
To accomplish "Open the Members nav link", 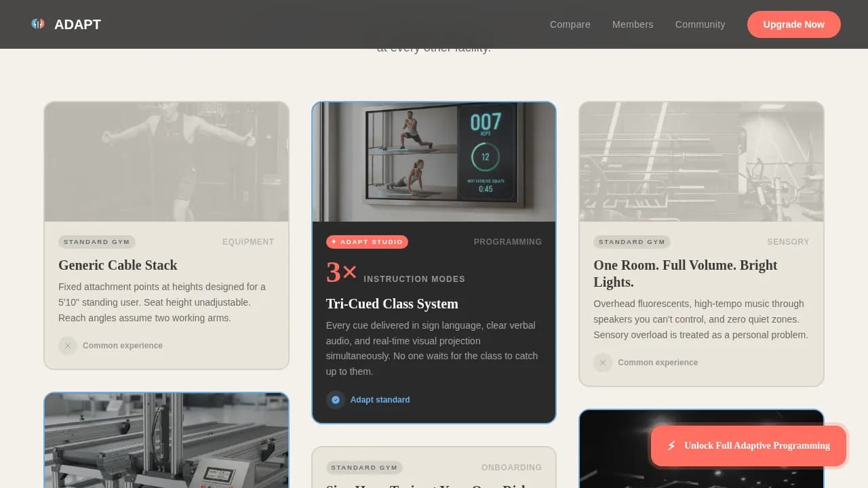I will [x=633, y=24].
